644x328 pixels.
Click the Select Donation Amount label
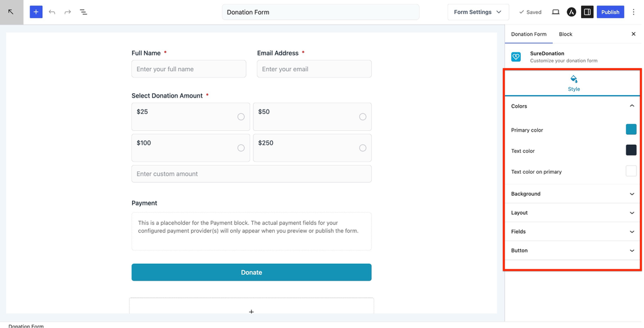coord(167,95)
